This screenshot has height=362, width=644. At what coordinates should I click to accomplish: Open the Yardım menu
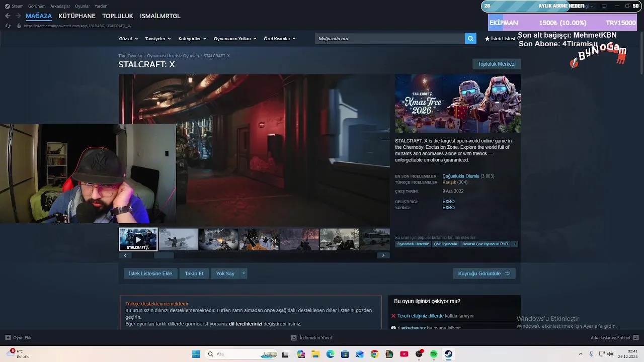tap(101, 6)
